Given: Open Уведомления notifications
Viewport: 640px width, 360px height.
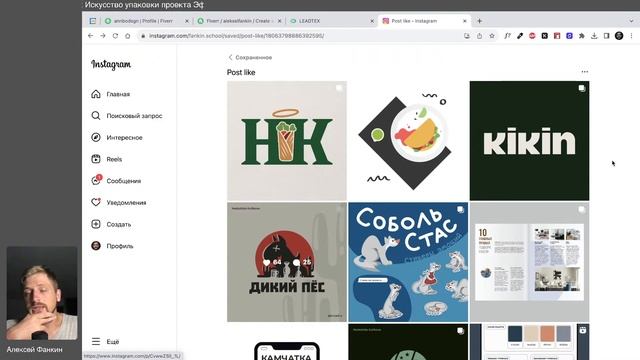Looking at the screenshot, I should coord(118,202).
